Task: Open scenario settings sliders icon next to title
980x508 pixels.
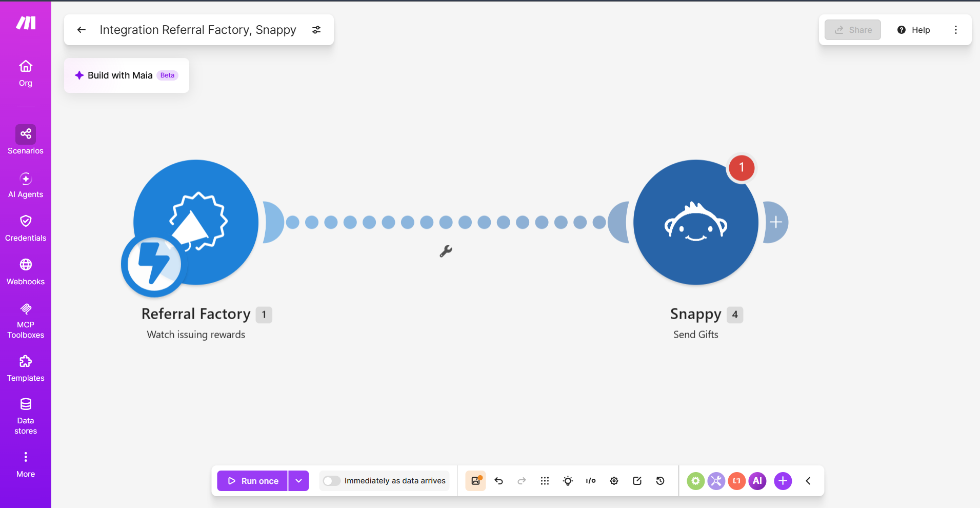Action: [x=316, y=30]
